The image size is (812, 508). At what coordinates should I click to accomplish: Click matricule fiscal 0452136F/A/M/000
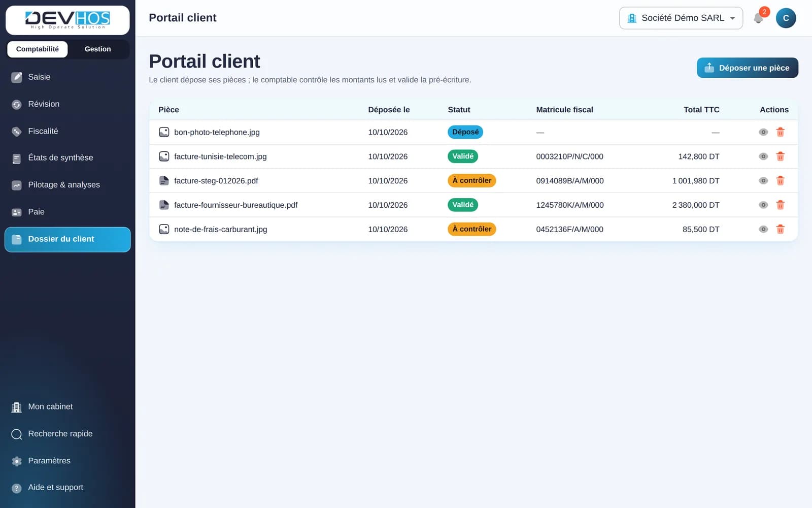pyautogui.click(x=570, y=230)
